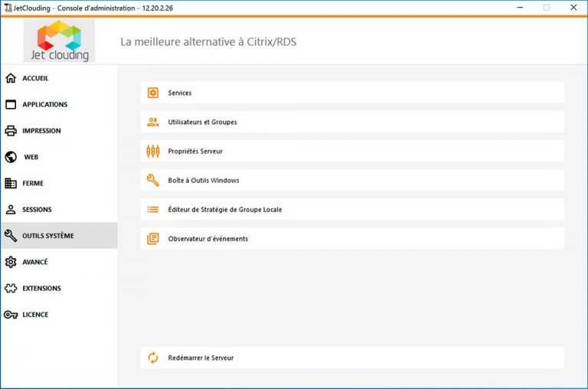Minimize the JetClouding console window
The width and height of the screenshot is (588, 389).
pos(520,8)
